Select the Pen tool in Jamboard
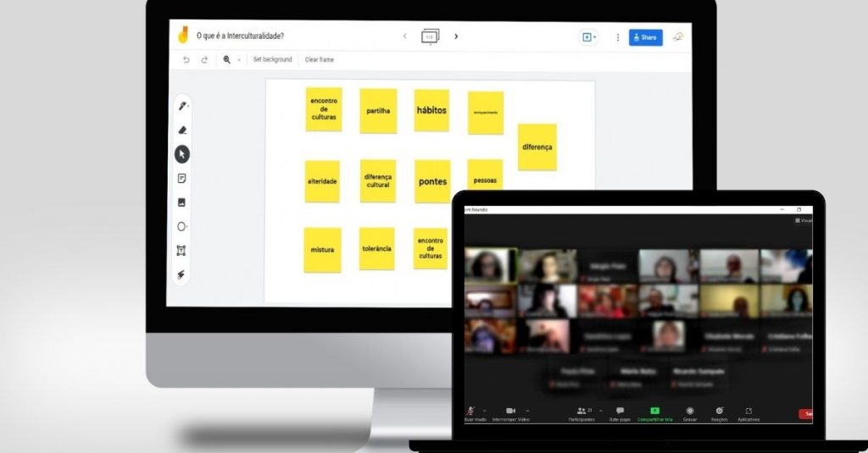This screenshot has width=868, height=453. click(x=181, y=106)
